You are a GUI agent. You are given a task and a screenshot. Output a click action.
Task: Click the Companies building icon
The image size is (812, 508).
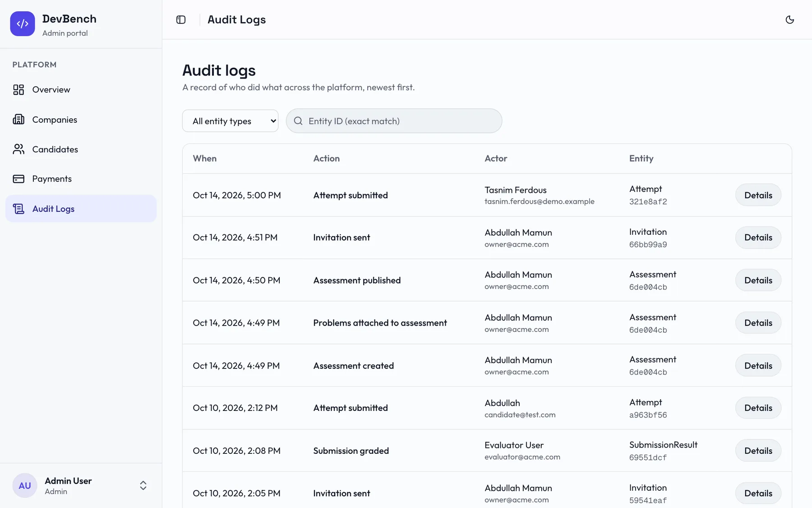point(18,119)
